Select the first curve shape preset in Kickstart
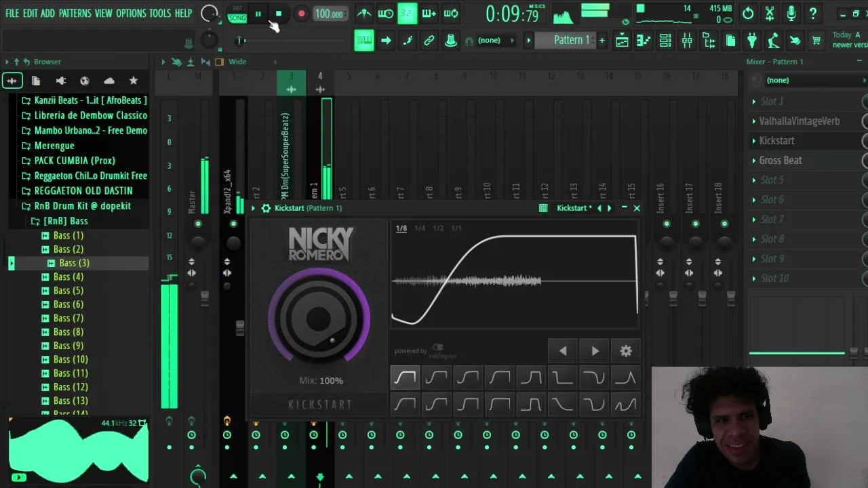This screenshot has height=488, width=868. 405,378
